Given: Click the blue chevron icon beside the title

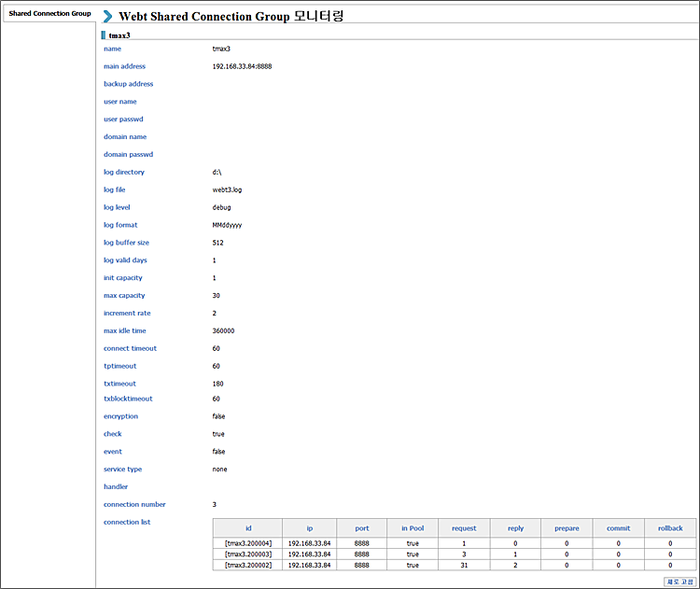Looking at the screenshot, I should (108, 16).
